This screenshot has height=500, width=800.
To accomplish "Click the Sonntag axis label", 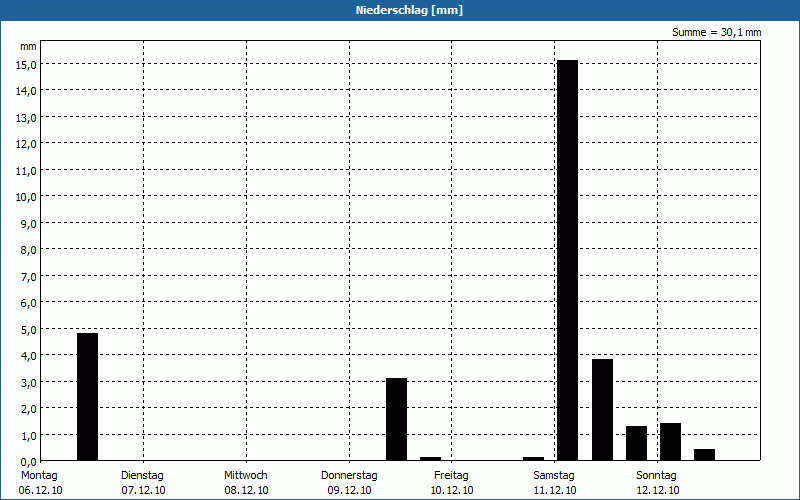I will point(656,476).
